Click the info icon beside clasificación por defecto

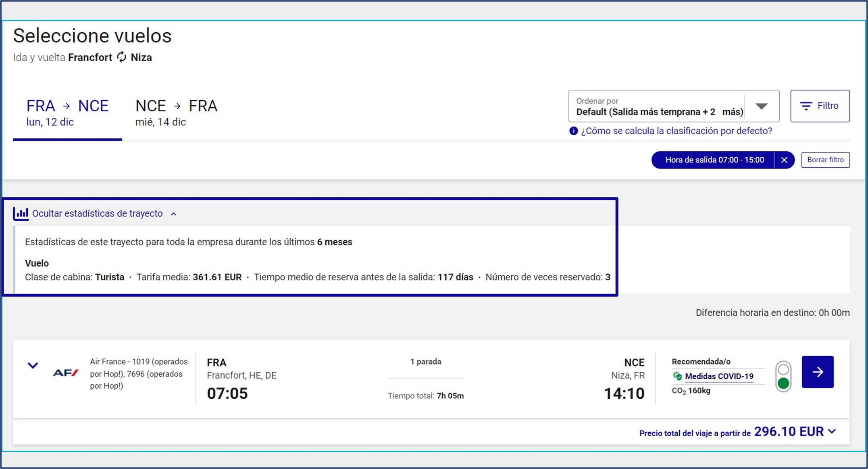click(573, 131)
